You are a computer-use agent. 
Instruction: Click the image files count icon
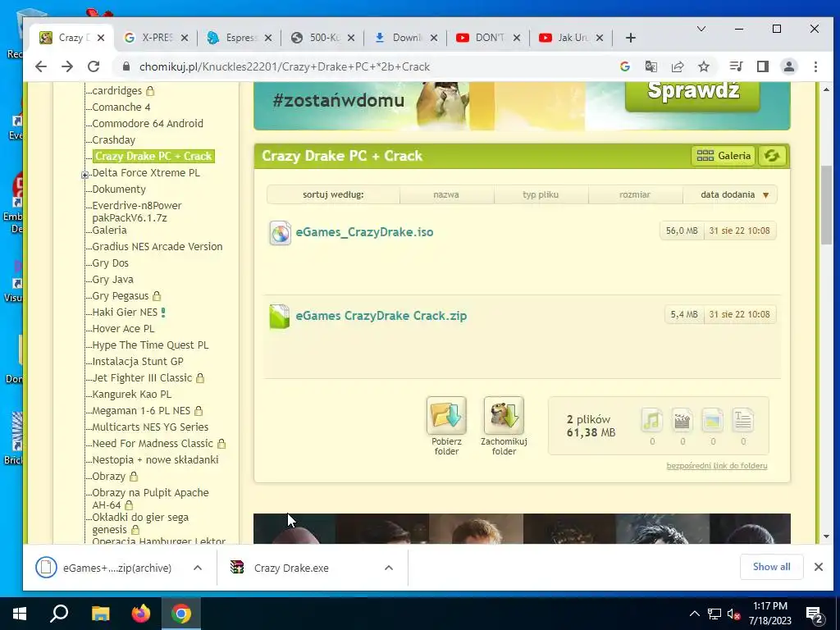point(713,421)
